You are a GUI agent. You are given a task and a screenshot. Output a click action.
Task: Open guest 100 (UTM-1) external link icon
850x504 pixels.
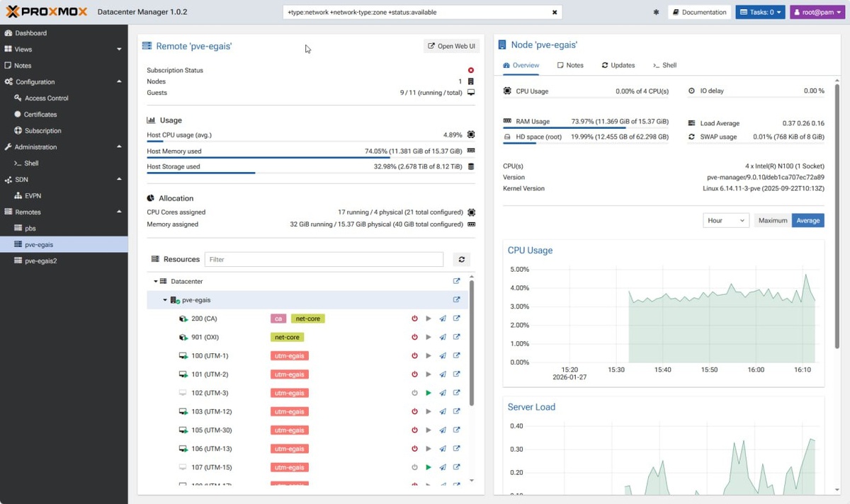(x=457, y=356)
